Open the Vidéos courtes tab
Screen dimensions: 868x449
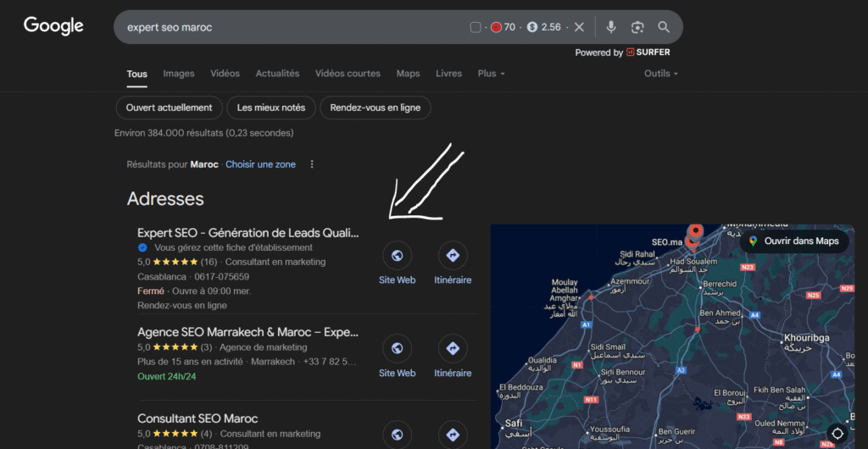coord(348,74)
